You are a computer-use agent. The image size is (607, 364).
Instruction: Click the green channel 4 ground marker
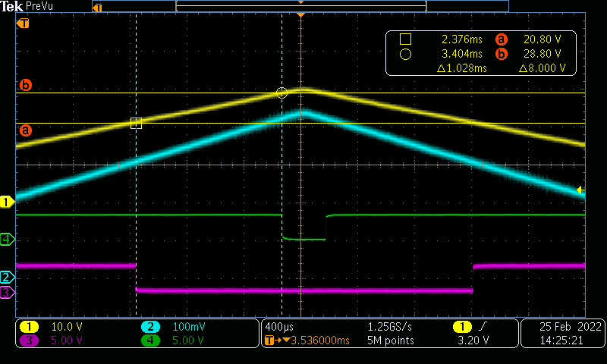click(8, 240)
